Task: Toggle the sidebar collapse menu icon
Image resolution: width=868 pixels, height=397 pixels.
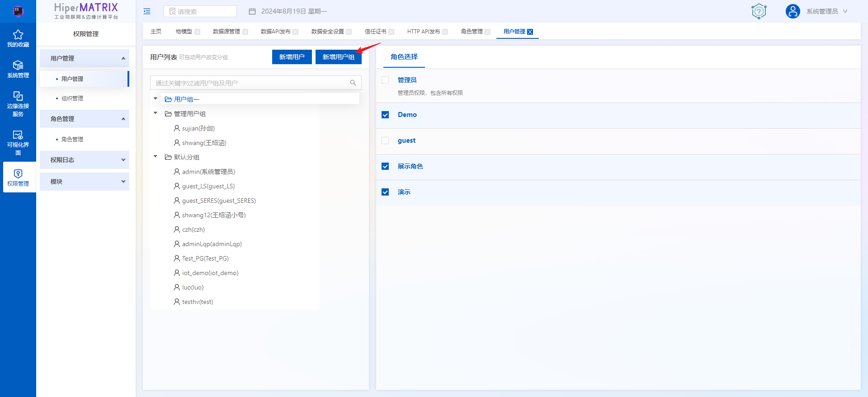Action: 147,11
